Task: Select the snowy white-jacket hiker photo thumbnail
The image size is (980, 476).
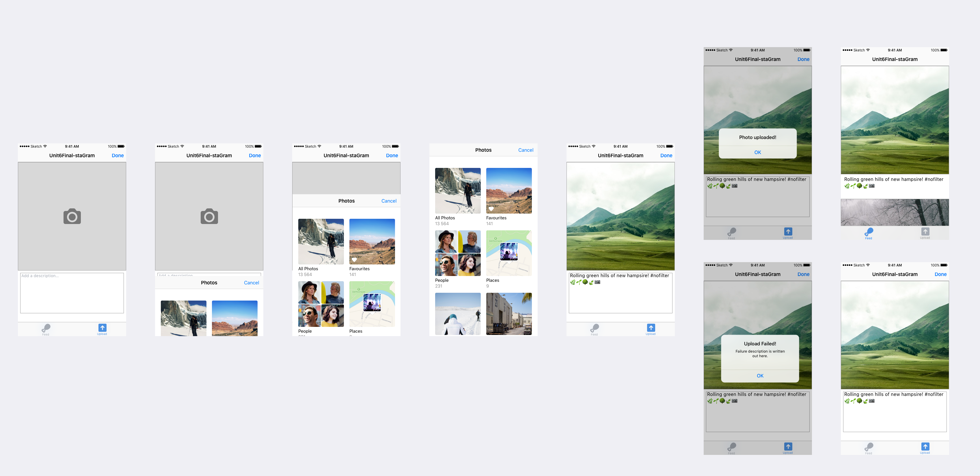Action: [458, 314]
